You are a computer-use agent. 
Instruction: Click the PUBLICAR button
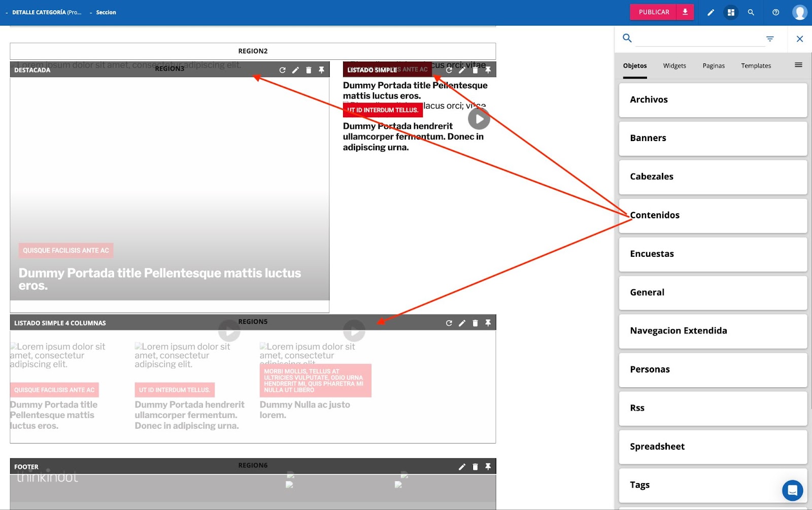click(653, 12)
